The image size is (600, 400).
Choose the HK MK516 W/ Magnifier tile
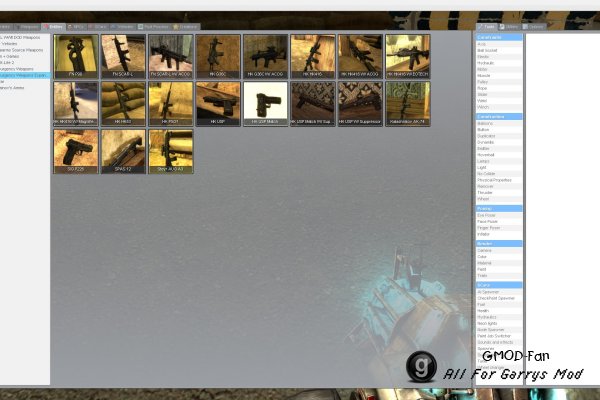point(76,104)
